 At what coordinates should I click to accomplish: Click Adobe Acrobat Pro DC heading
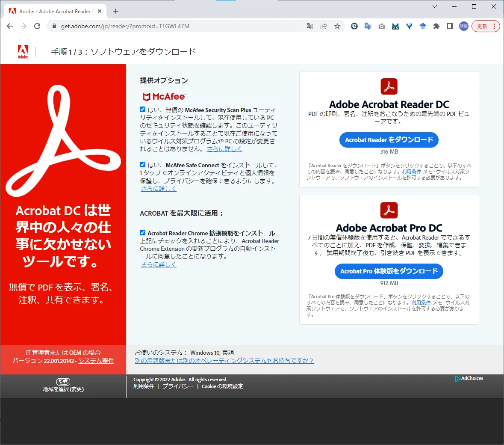[x=389, y=228]
